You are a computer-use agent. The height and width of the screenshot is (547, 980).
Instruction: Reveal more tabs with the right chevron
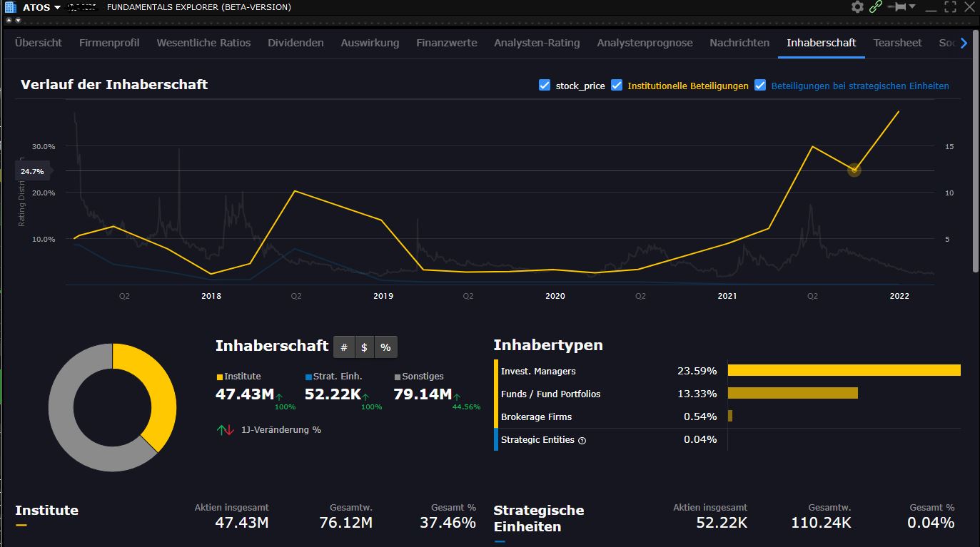pos(964,43)
